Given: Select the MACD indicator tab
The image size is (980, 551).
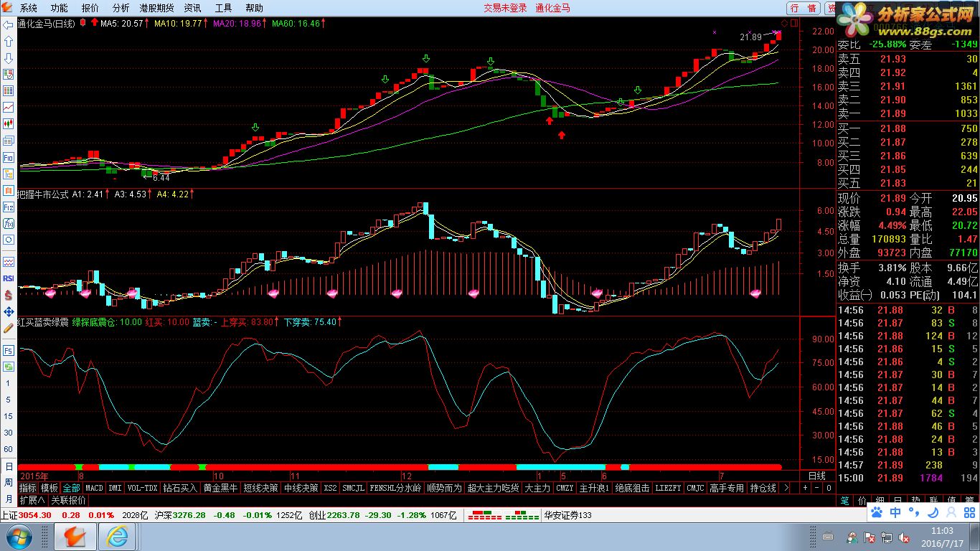Looking at the screenshot, I should (94, 488).
